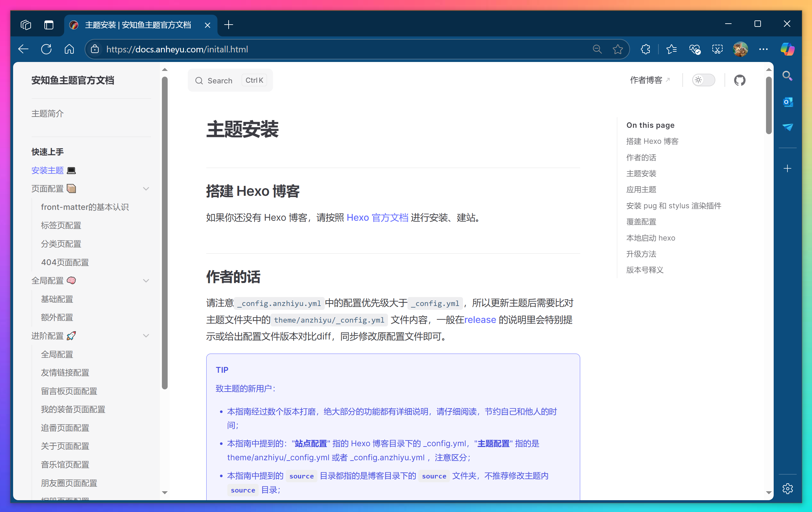Viewport: 812px width, 512px height.
Task: Go to the browser home page
Action: coord(69,49)
